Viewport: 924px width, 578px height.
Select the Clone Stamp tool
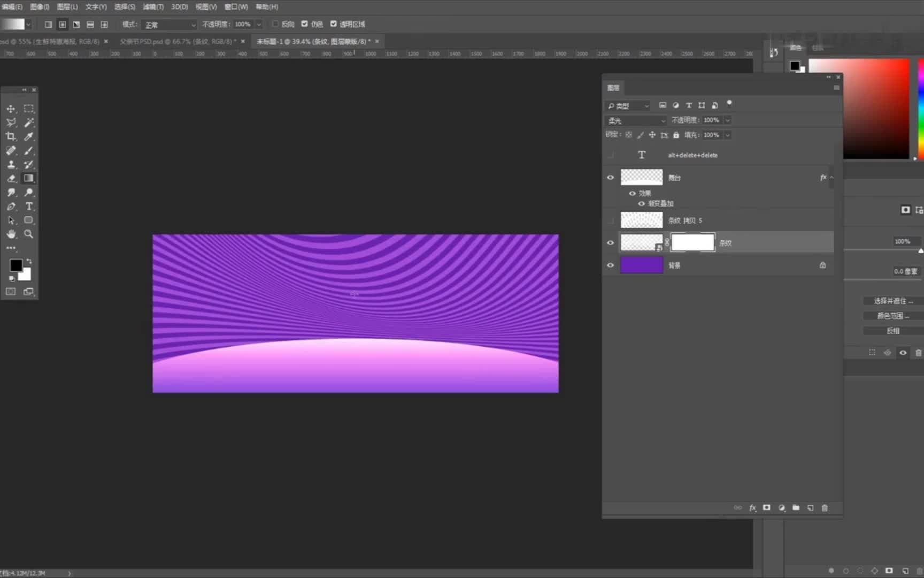click(x=11, y=164)
